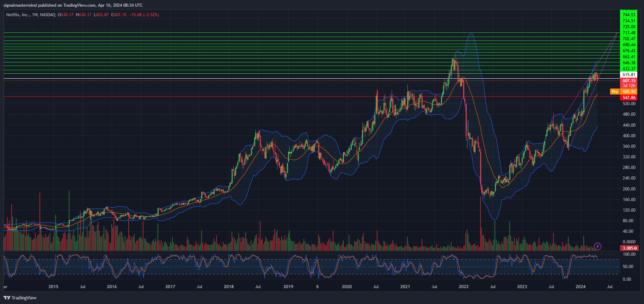Click the 3d 12h countdown label
644x304 pixels.
pyautogui.click(x=629, y=86)
